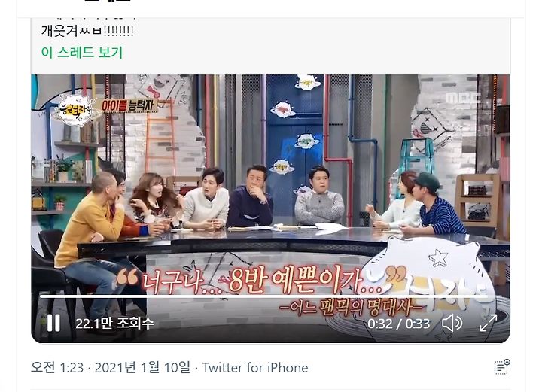Screen dimensions: 542x392
Task: Click the list icon beside the tweet date
Action: point(502,367)
